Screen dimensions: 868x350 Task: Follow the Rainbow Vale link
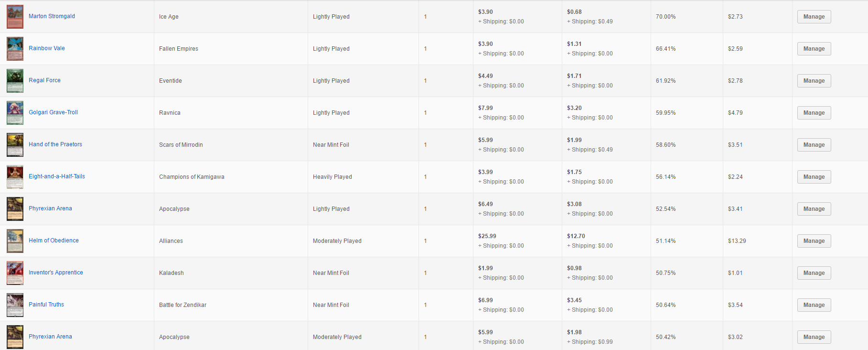pyautogui.click(x=47, y=48)
